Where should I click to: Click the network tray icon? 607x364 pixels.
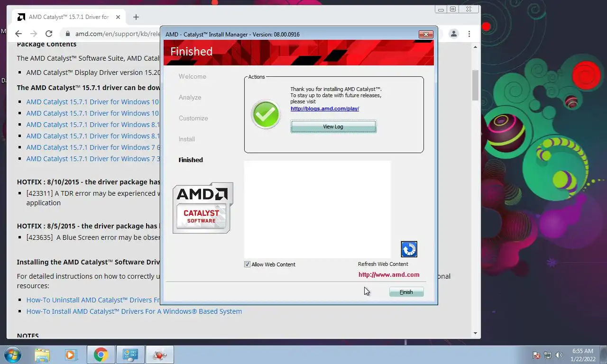coord(548,355)
